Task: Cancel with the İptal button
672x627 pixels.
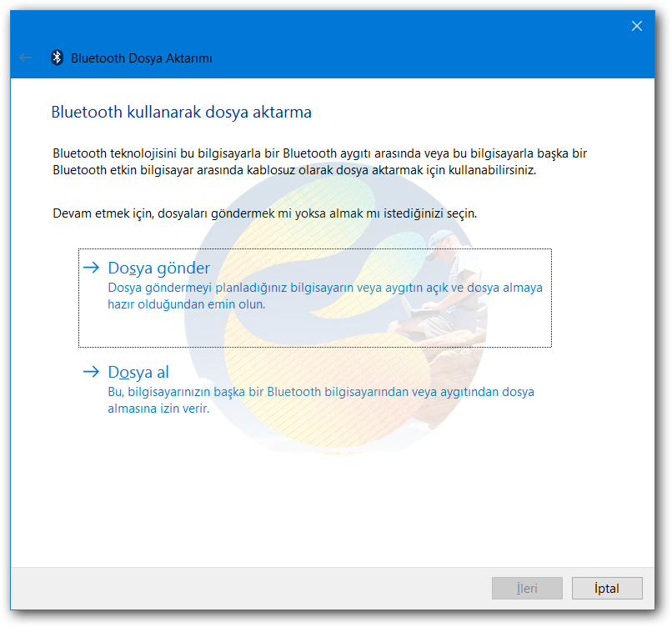Action: (607, 588)
